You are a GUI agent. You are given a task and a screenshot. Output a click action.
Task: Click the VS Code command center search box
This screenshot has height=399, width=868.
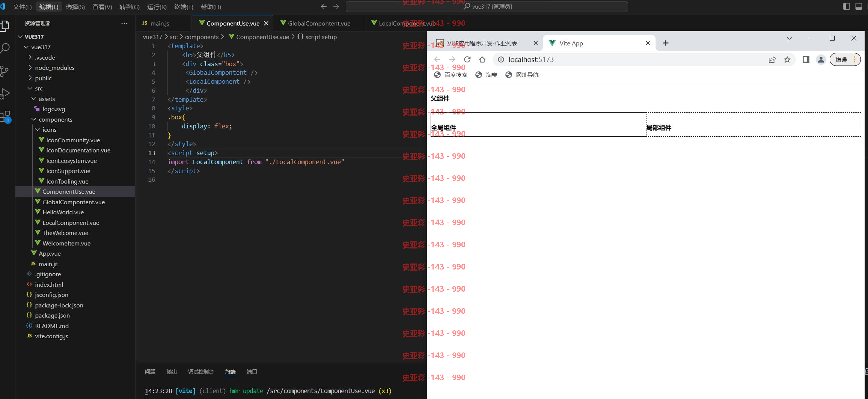[x=487, y=6]
